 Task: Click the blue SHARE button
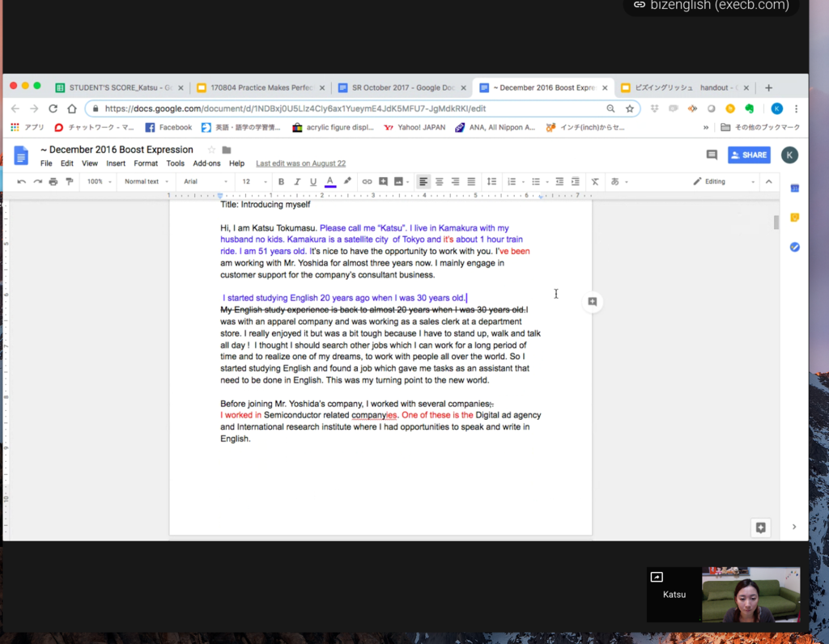point(749,155)
